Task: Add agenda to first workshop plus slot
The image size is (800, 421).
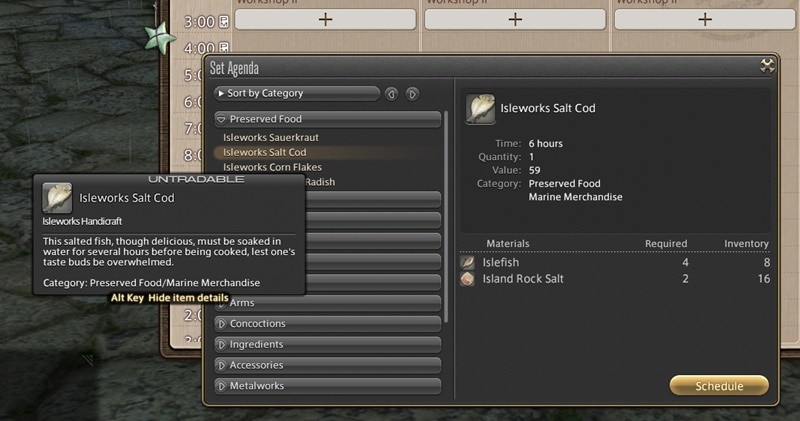Action: pos(326,19)
